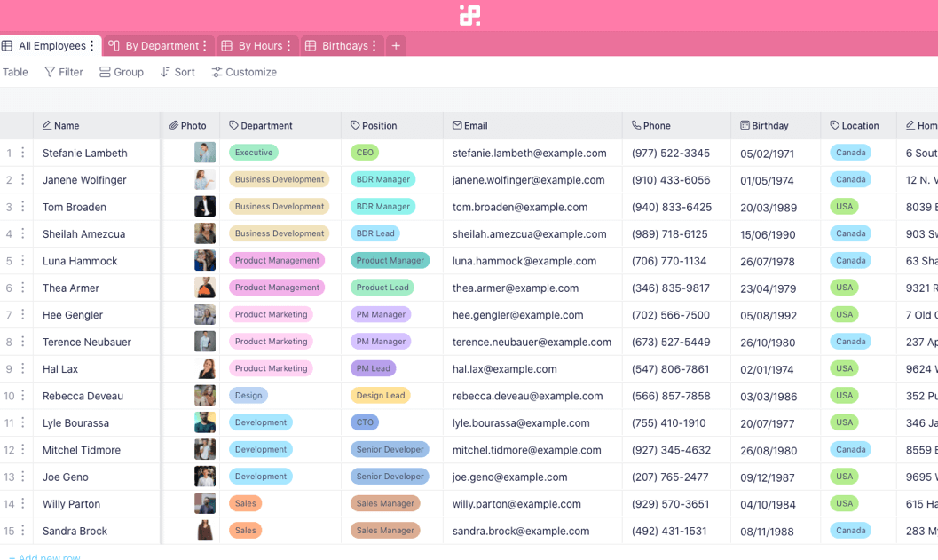Open the Group settings icon
Viewport: 938px width, 560px height.
[104, 72]
